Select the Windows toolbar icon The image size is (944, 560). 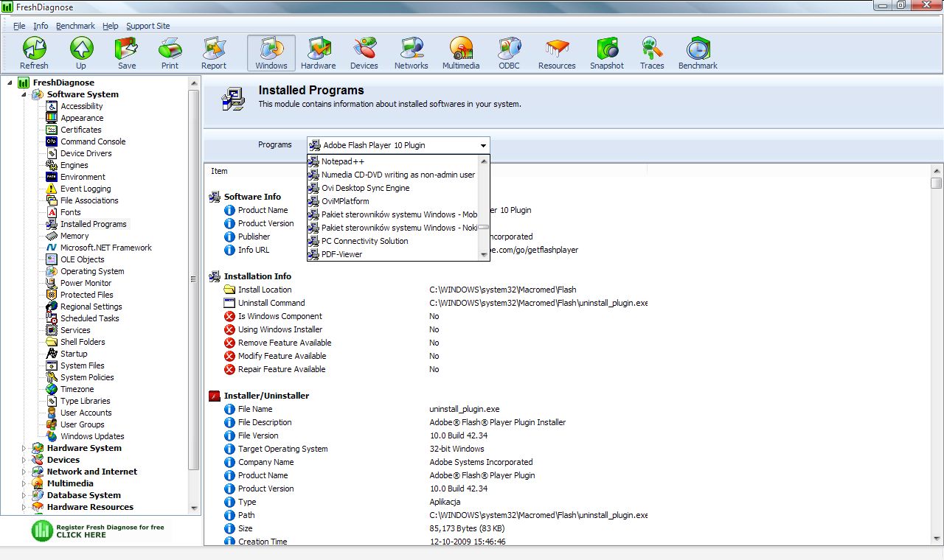pos(271,53)
